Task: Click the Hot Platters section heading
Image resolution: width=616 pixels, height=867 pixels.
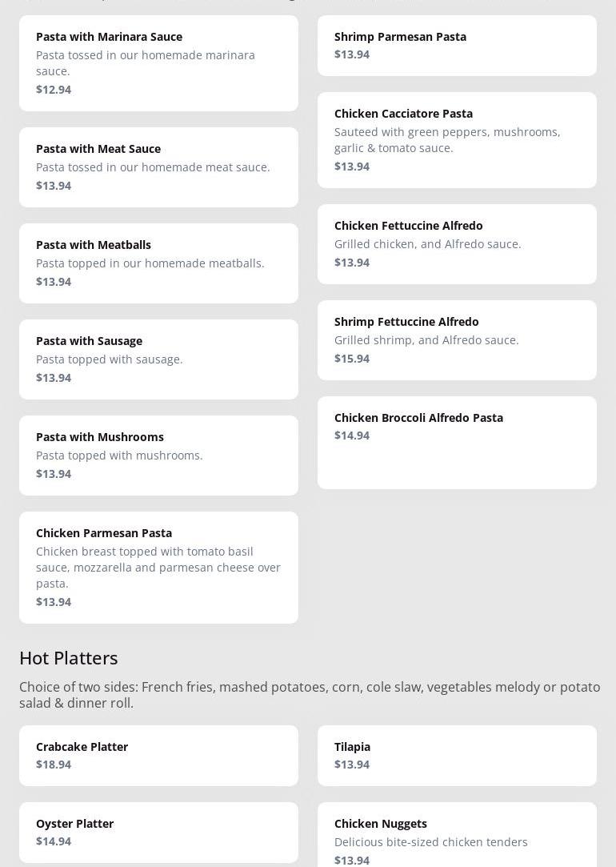Action: coord(69,658)
